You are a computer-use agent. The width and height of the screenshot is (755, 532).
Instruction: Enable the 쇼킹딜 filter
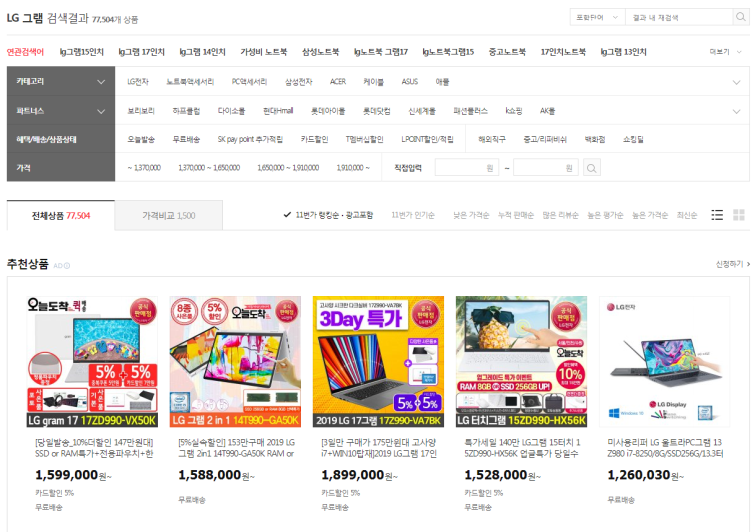point(633,139)
